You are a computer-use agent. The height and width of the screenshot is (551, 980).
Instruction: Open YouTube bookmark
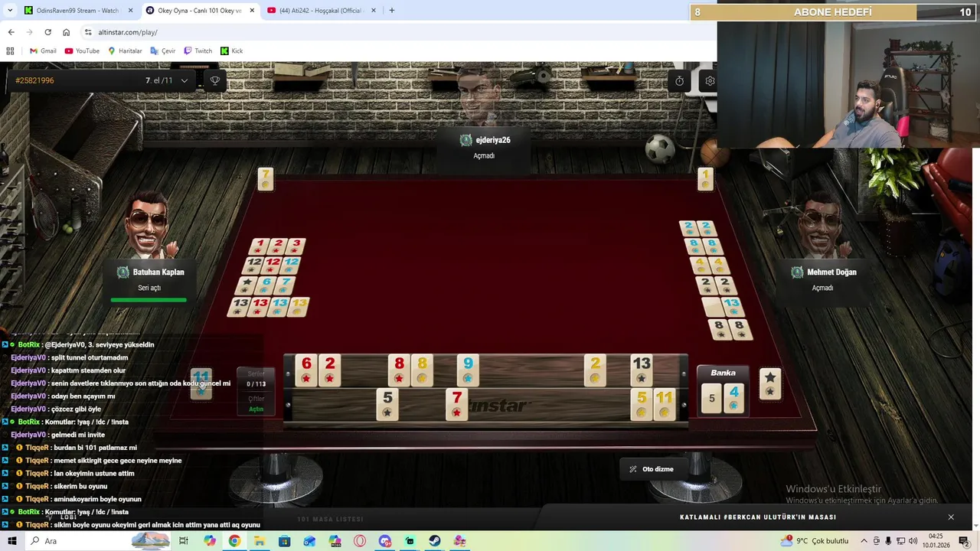pos(82,51)
